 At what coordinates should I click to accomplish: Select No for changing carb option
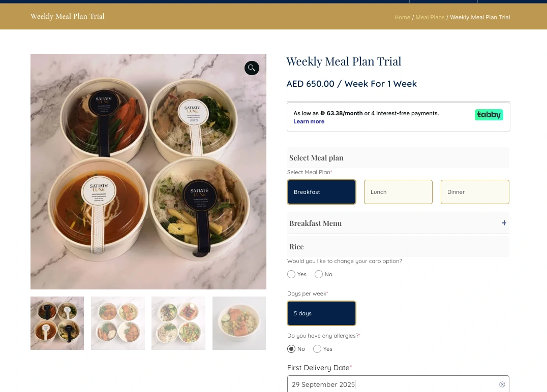[319, 274]
